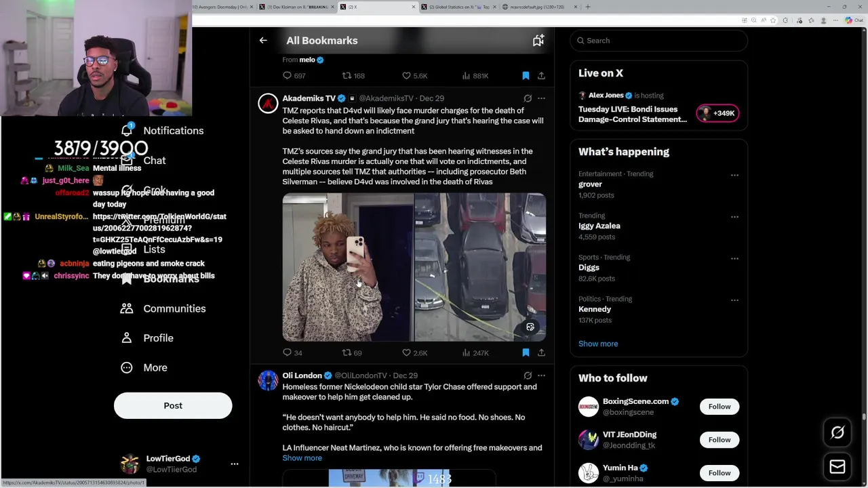Open a new browser tab
Viewport: 868px width, 488px height.
(588, 7)
